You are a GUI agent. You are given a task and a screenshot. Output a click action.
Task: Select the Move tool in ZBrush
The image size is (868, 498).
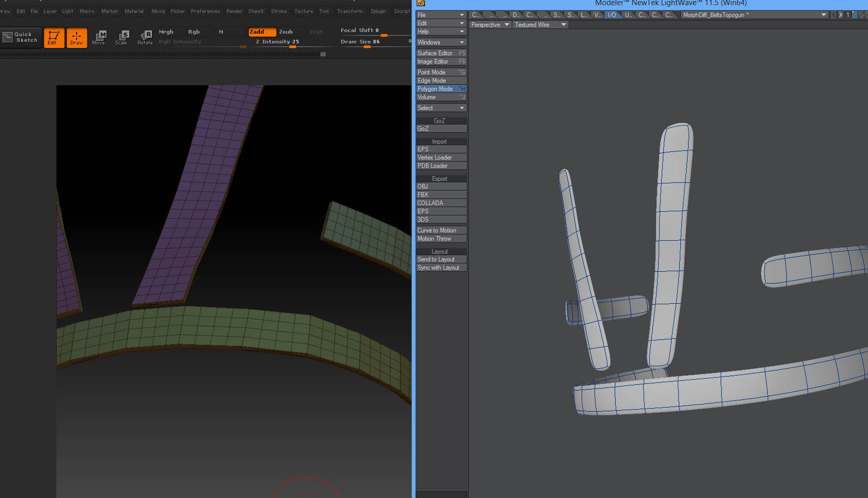(99, 37)
